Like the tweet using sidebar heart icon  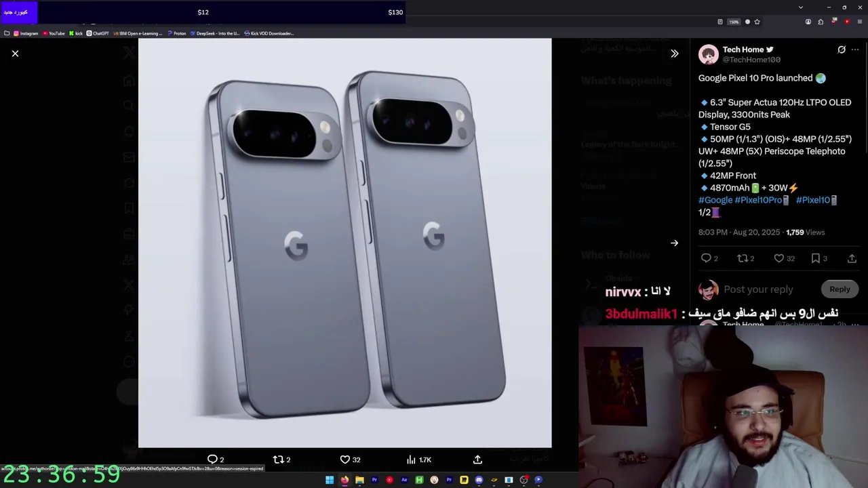click(x=779, y=258)
